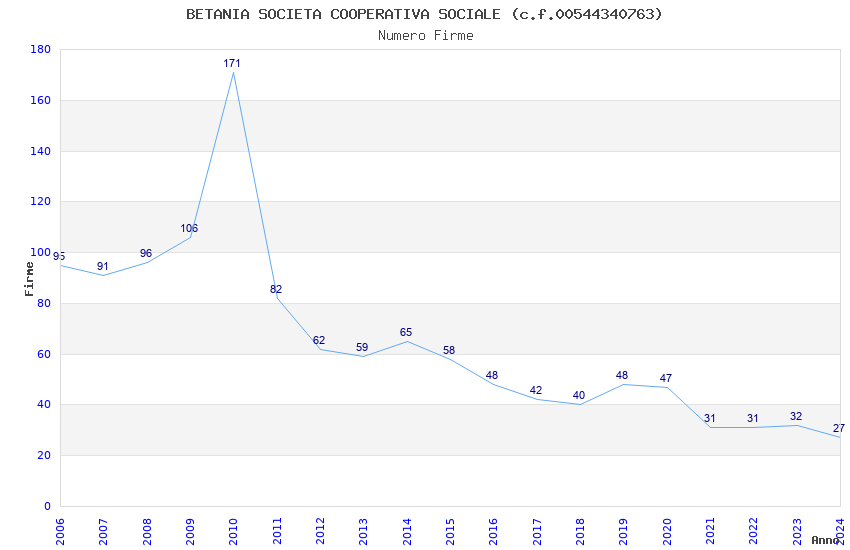Click the data label 106 for 2009
Screen dimensions: 850x550
[189, 228]
